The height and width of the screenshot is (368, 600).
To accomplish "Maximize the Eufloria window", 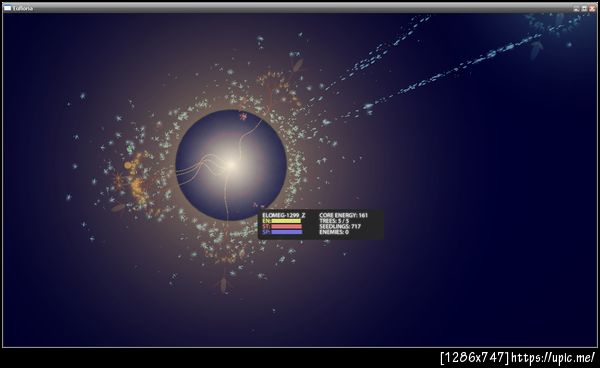I will 584,8.
